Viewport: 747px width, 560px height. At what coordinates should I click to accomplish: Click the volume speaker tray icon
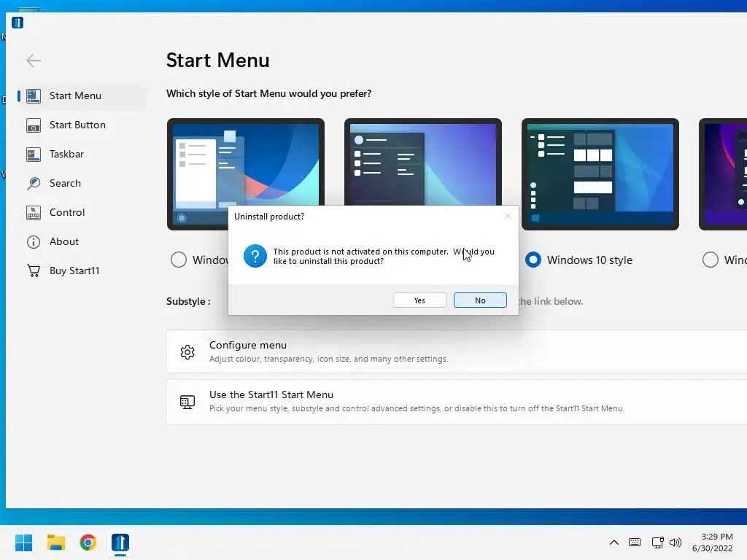(x=676, y=542)
